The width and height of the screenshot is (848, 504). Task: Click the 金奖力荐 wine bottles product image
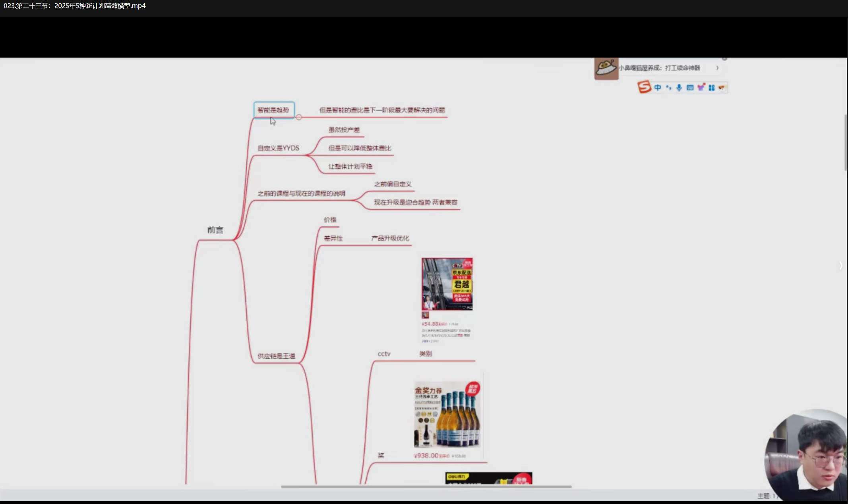pos(447,414)
